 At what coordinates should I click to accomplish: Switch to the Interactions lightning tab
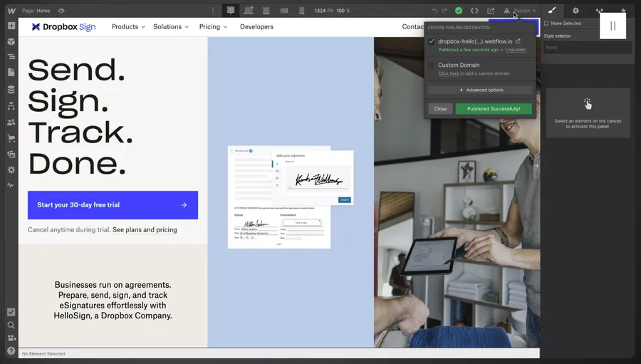pos(623,11)
